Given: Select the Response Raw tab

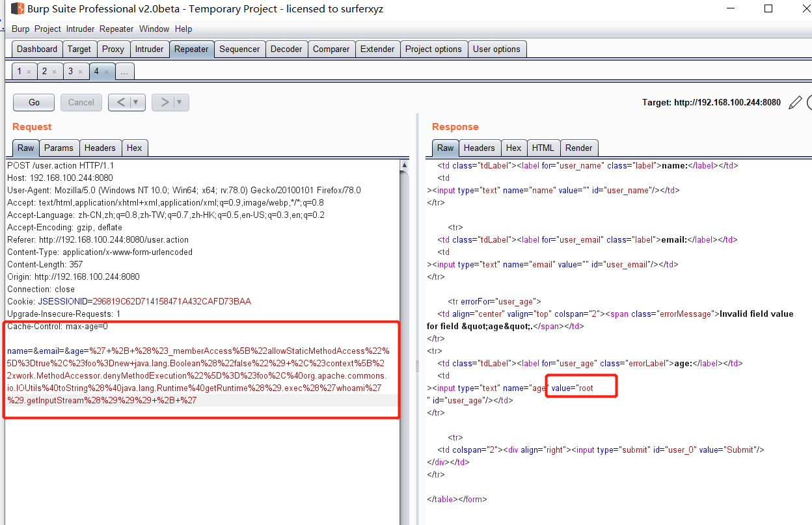Looking at the screenshot, I should 446,148.
